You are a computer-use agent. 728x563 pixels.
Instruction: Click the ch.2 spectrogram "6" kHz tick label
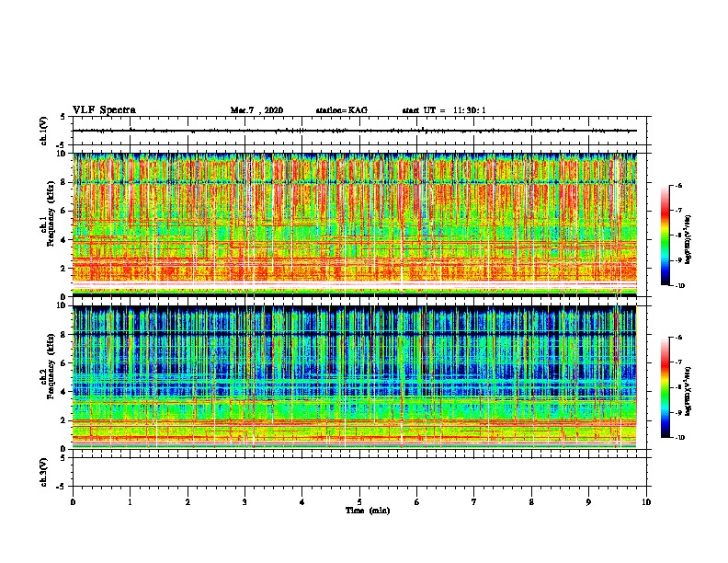(x=64, y=363)
